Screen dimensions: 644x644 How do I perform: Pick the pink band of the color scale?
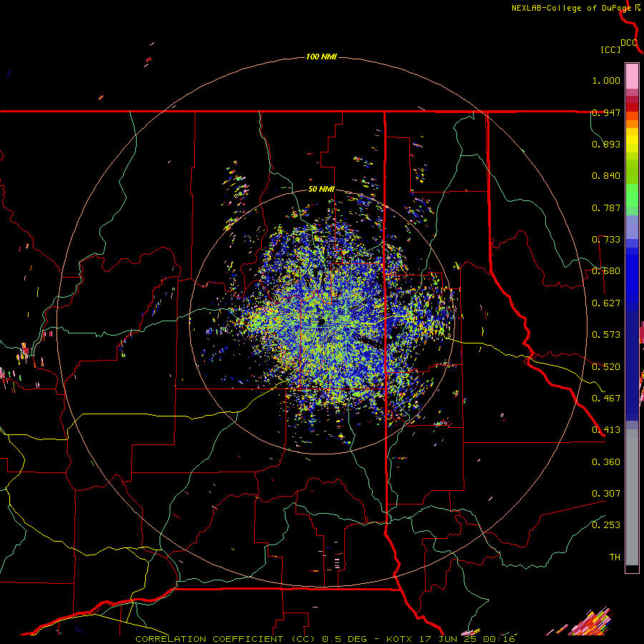(x=632, y=76)
